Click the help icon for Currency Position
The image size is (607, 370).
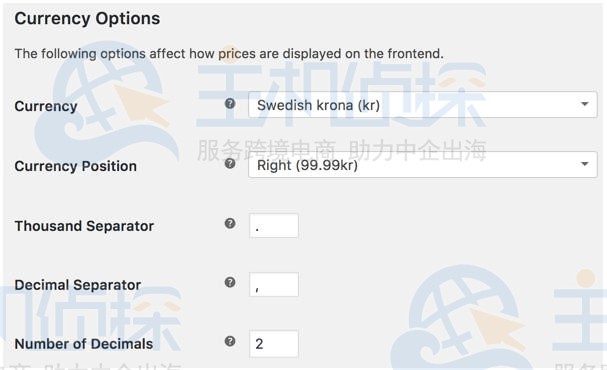click(230, 164)
